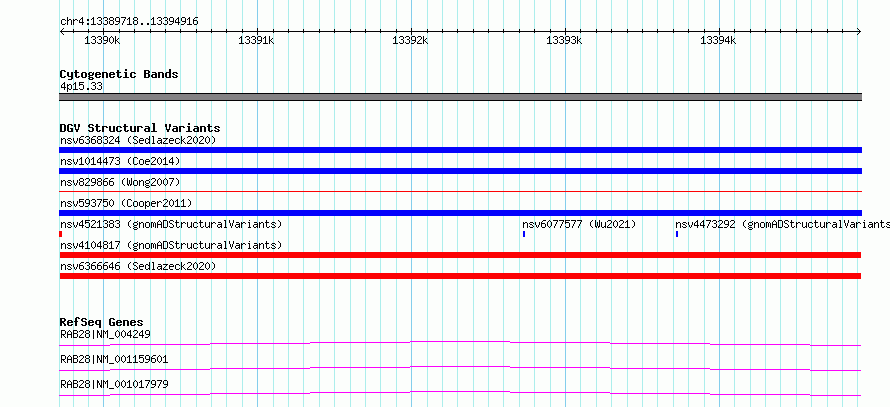Open variant nsv593750 (Cooper2011) label

pyautogui.click(x=126, y=203)
